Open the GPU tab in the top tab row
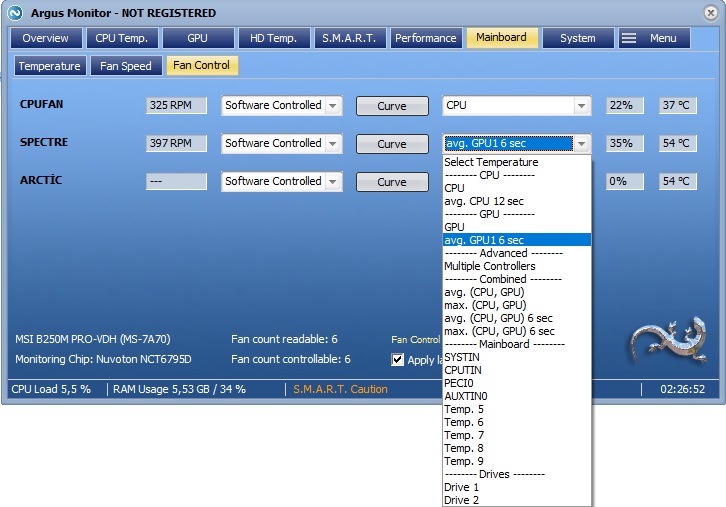Image resolution: width=726 pixels, height=507 pixels. point(198,38)
